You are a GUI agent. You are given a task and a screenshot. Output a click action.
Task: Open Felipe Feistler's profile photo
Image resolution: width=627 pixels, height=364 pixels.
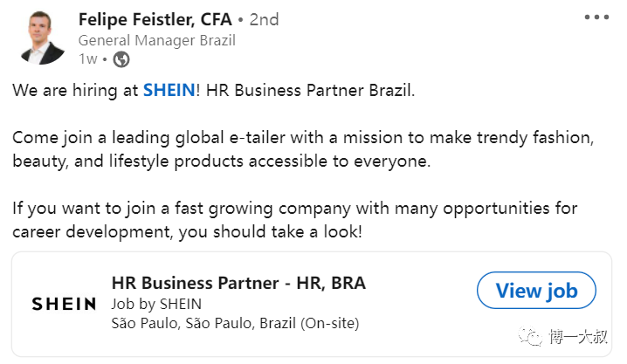coord(40,38)
